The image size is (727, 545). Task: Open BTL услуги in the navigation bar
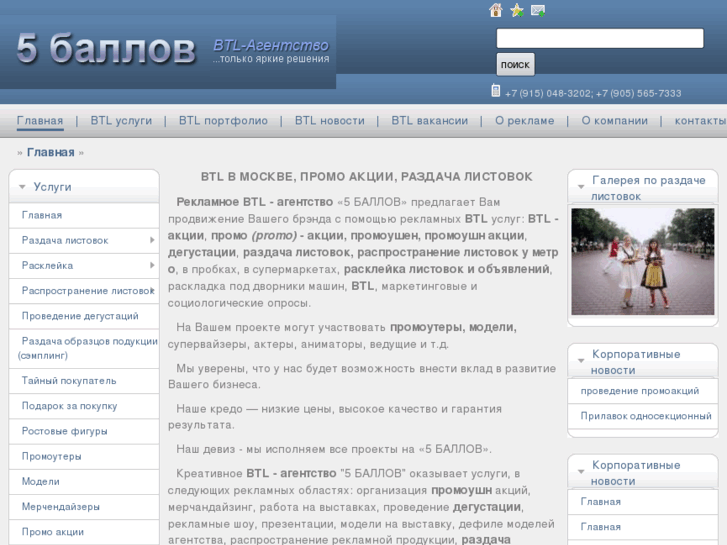(x=121, y=121)
